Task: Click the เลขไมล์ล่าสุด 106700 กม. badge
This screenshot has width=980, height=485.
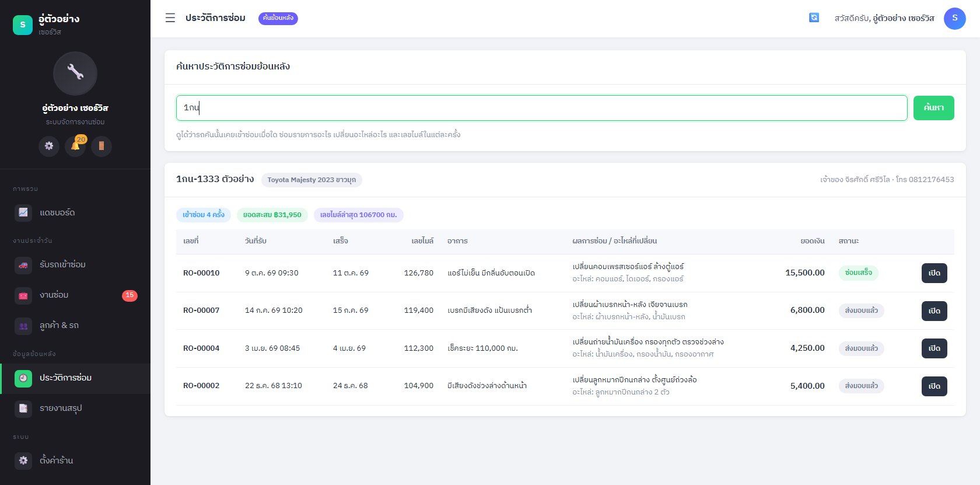Action: (x=358, y=215)
